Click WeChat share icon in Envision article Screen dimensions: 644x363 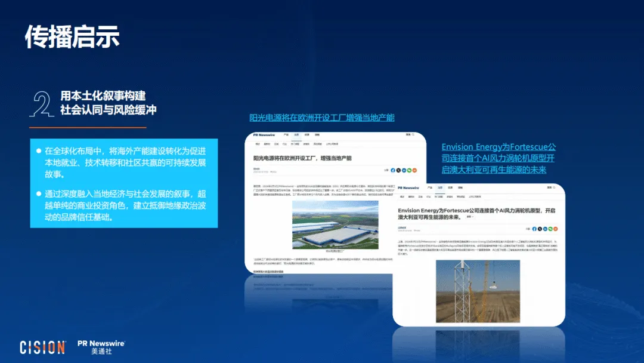click(x=550, y=229)
